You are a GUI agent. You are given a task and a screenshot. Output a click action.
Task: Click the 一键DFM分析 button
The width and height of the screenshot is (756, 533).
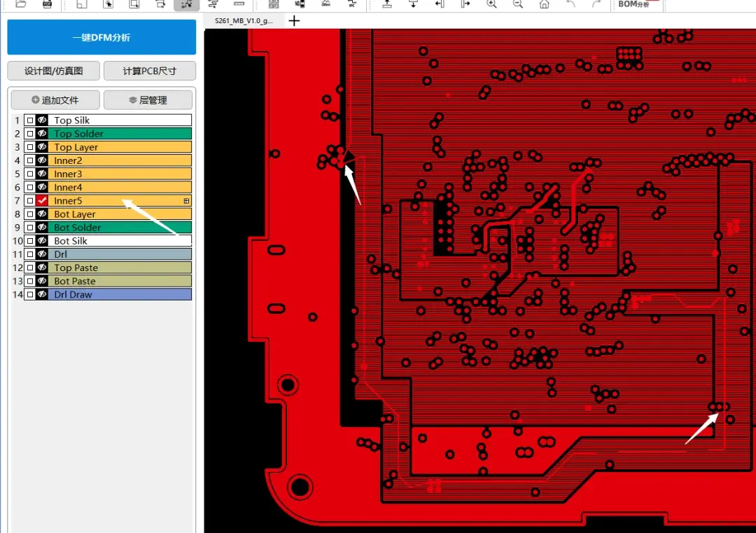[x=101, y=37]
